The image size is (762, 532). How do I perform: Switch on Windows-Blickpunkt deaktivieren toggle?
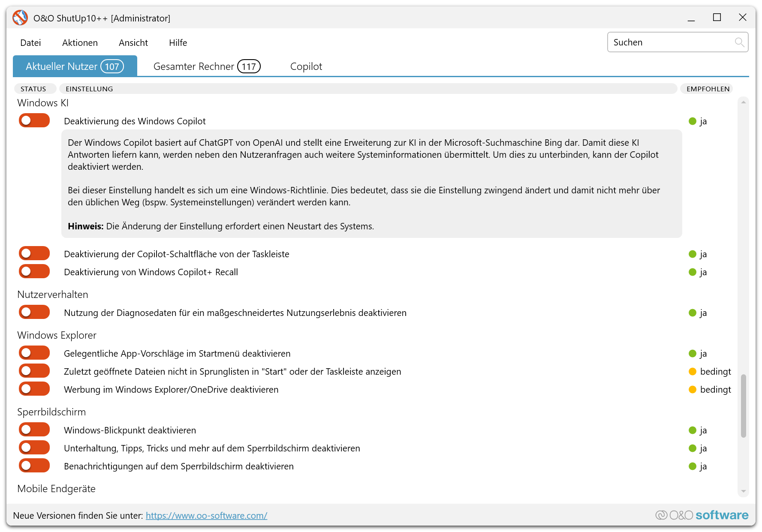click(34, 430)
